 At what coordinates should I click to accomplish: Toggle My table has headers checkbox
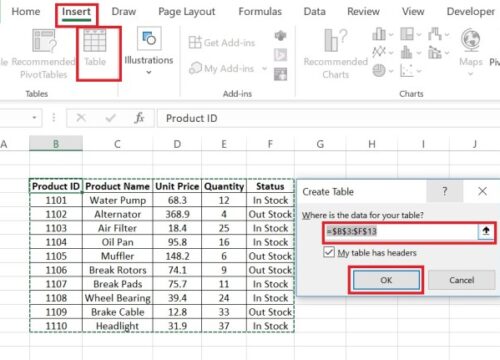(329, 252)
